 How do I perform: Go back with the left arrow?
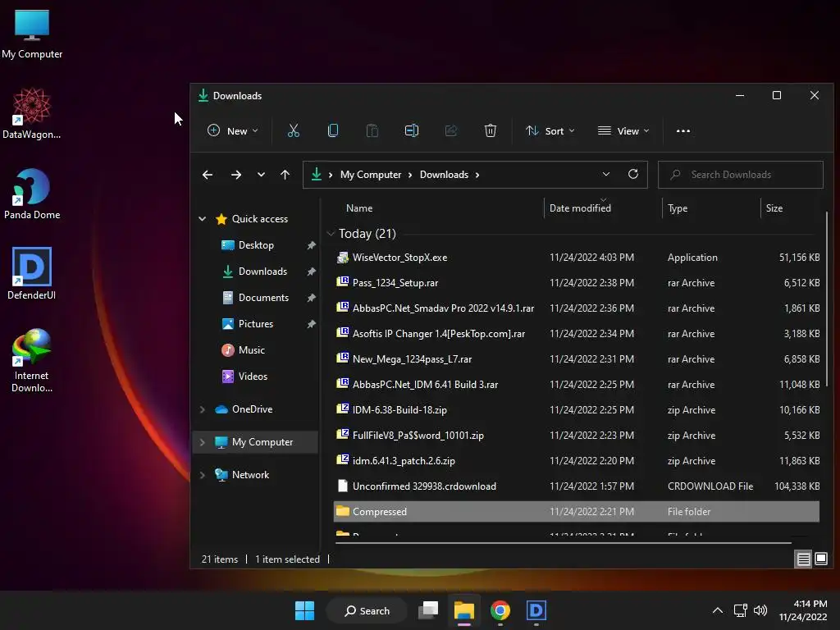(x=208, y=175)
